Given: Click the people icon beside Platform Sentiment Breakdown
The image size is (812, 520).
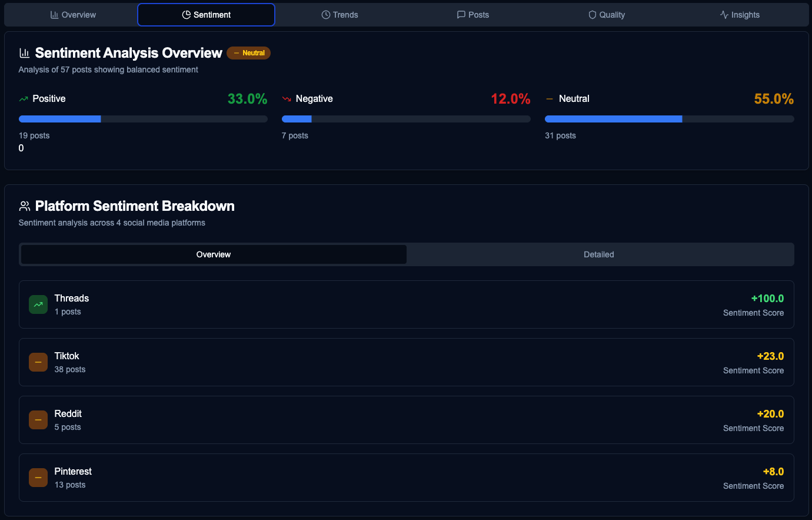Looking at the screenshot, I should 24,206.
